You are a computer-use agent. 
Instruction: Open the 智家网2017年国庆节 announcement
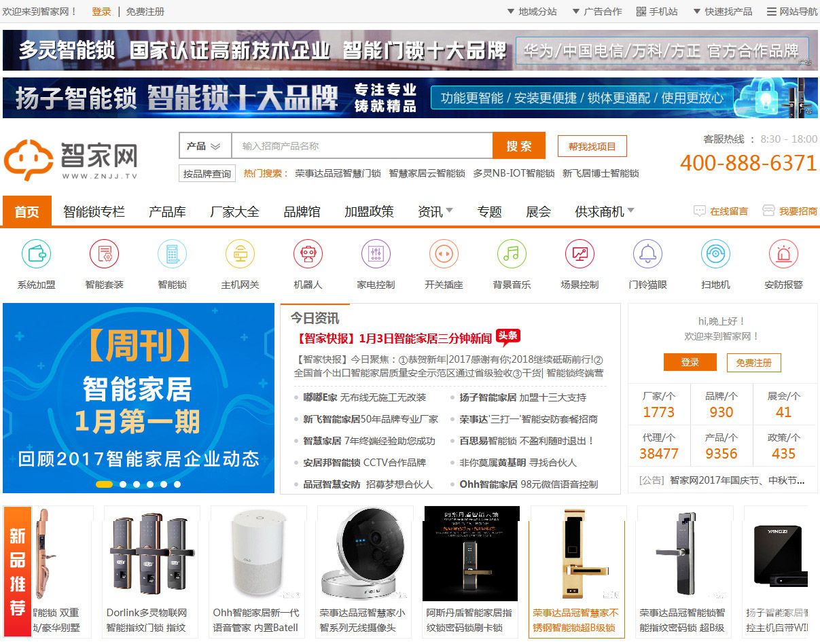[x=737, y=480]
